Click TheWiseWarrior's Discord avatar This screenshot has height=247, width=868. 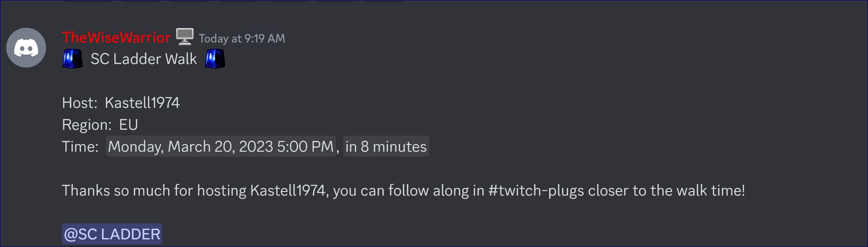[x=26, y=47]
